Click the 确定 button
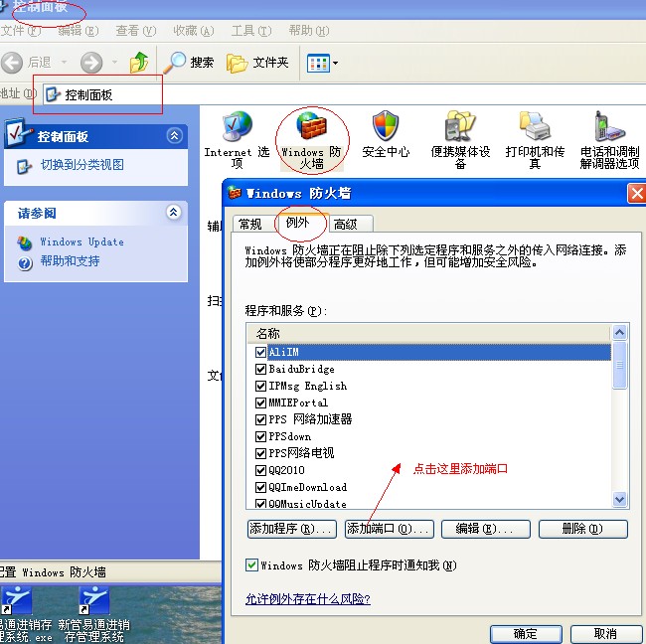 pyautogui.click(x=526, y=634)
